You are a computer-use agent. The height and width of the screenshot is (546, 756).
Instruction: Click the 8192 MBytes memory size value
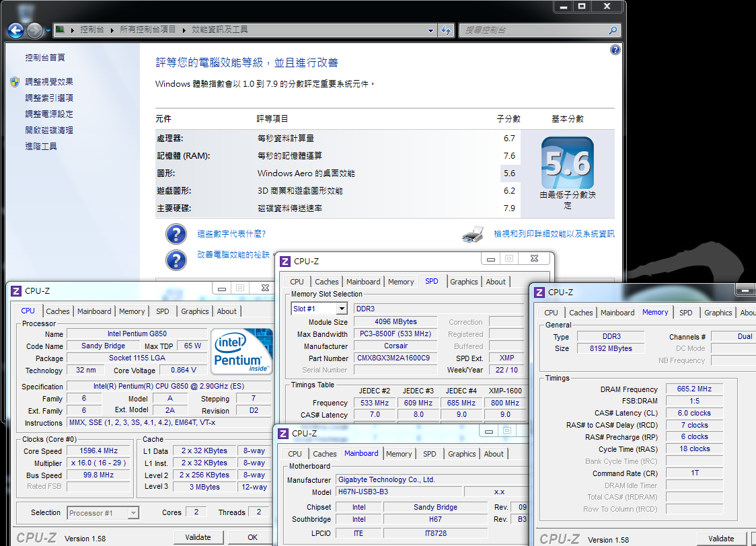611,348
